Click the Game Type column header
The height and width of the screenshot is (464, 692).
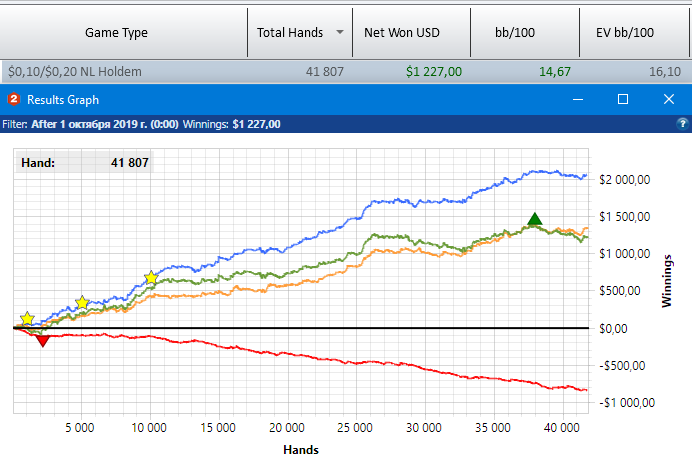coord(117,33)
